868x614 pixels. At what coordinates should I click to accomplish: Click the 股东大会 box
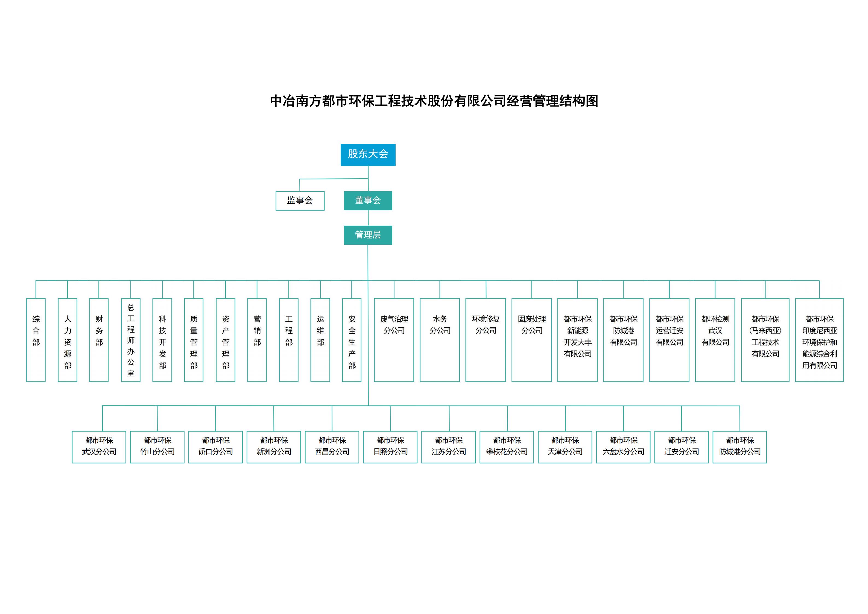click(368, 154)
